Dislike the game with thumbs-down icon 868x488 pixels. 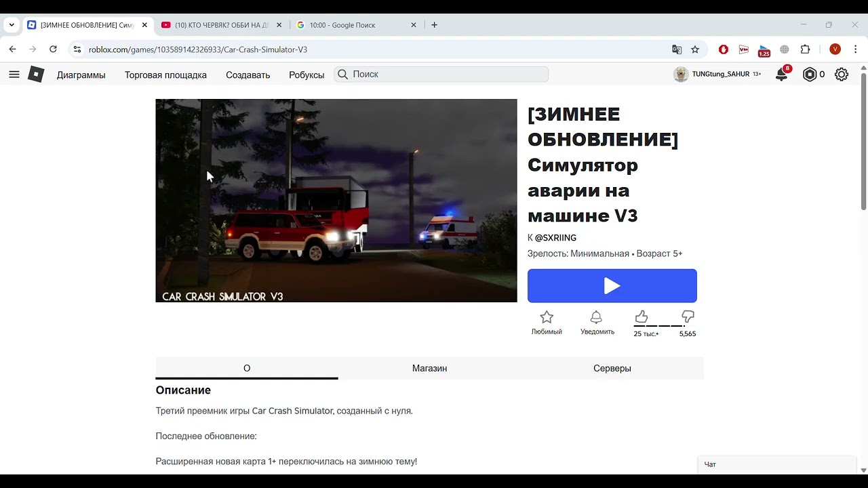coord(688,317)
